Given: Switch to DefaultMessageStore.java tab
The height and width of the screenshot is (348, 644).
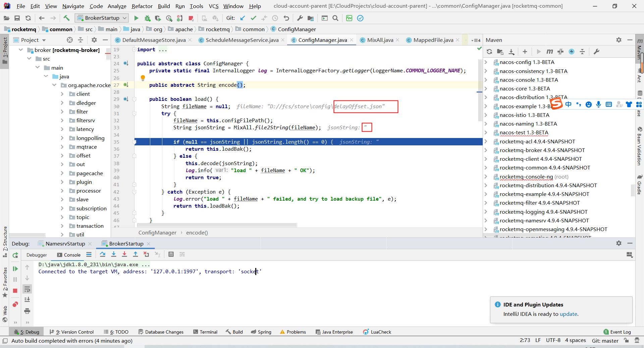Looking at the screenshot, I should pos(154,40).
